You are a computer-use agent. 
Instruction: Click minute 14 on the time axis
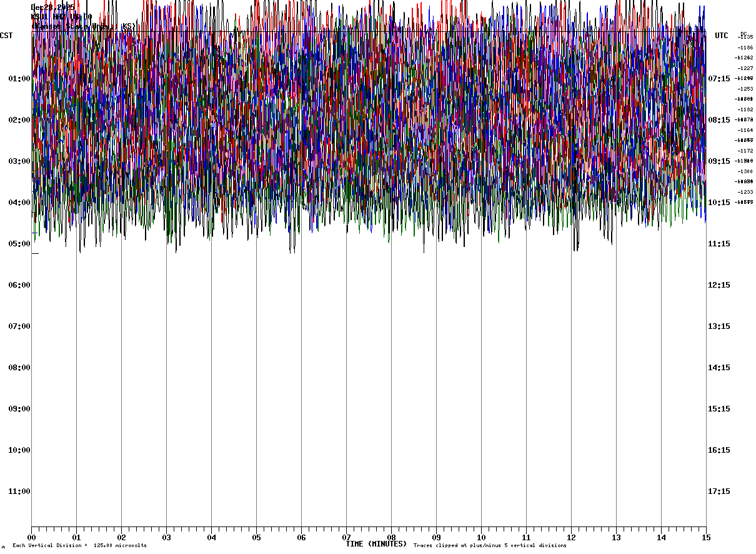661,538
